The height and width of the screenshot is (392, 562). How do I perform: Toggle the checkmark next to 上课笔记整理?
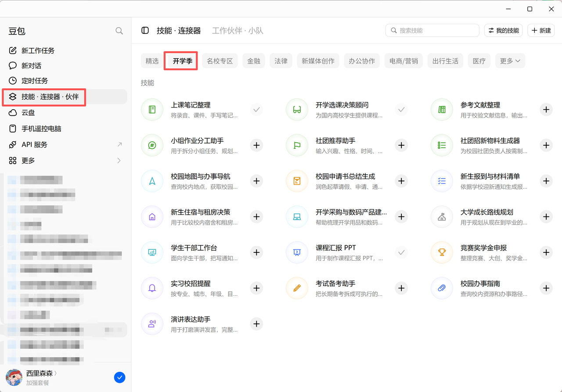256,109
